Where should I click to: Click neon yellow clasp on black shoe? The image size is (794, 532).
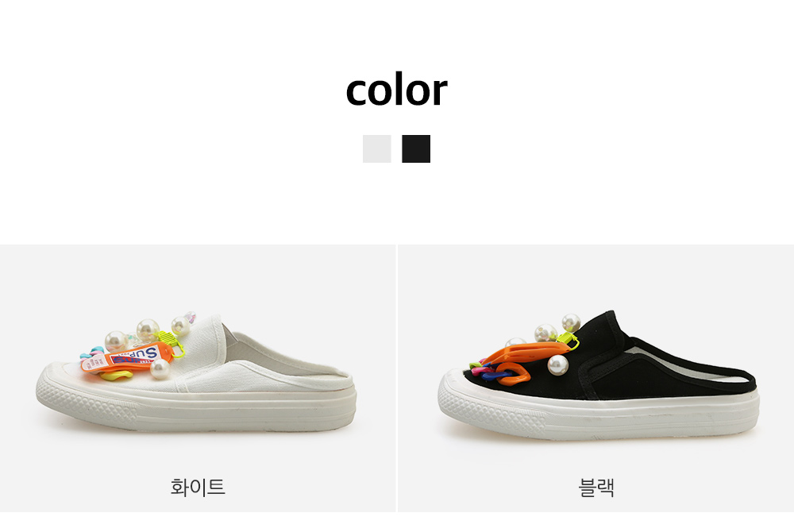pos(569,339)
